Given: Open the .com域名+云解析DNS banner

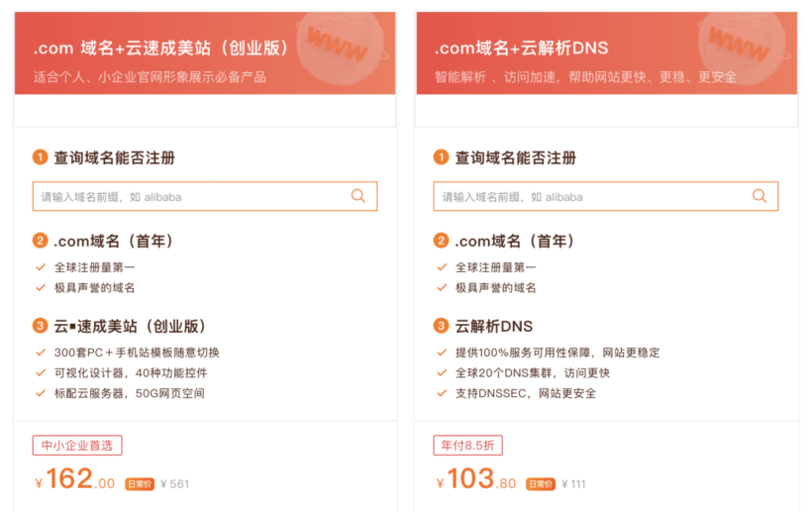Looking at the screenshot, I should (607, 53).
